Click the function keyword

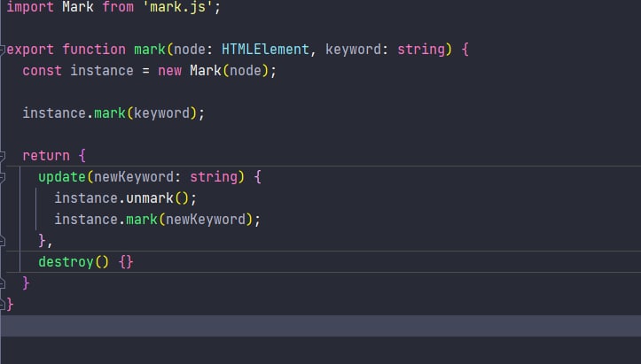[94, 50]
